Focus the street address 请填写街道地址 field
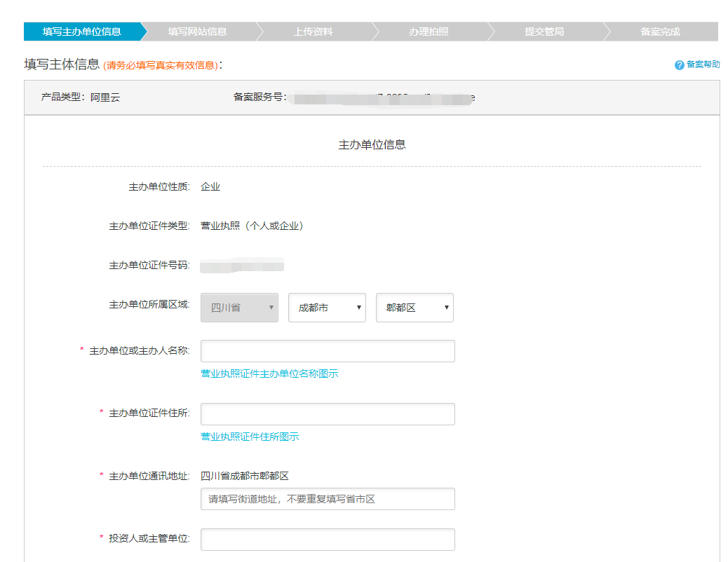Screen dimensions: 728x562 pyautogui.click(x=328, y=499)
